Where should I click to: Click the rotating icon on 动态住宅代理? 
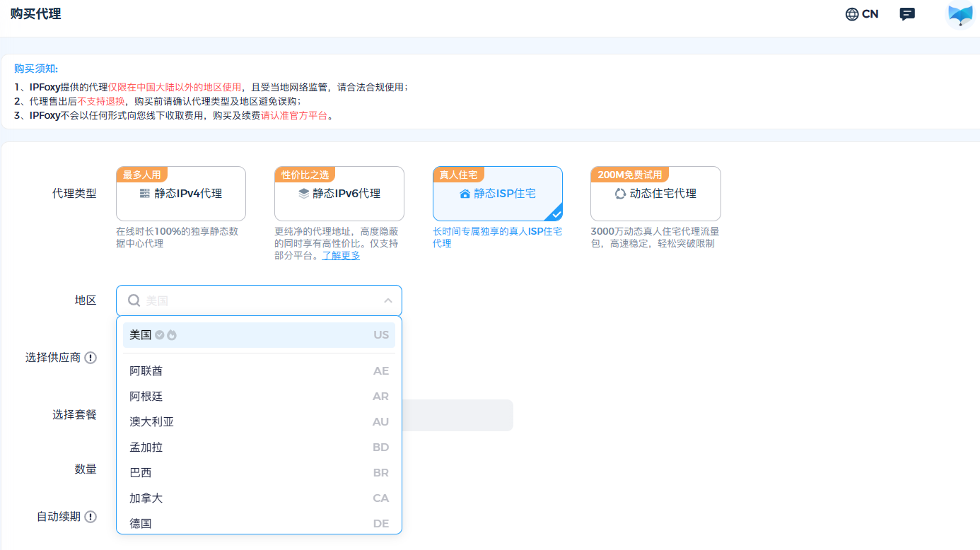coord(620,194)
